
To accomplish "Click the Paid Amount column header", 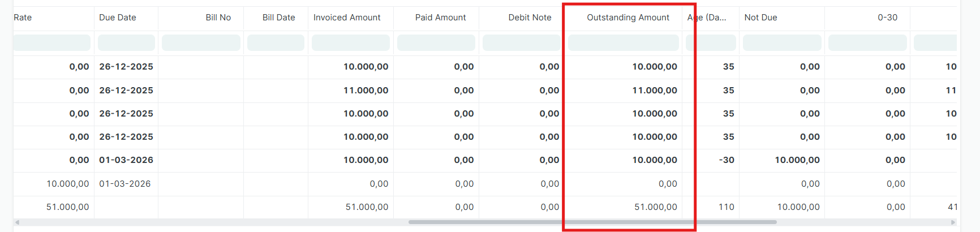I will pos(440,18).
